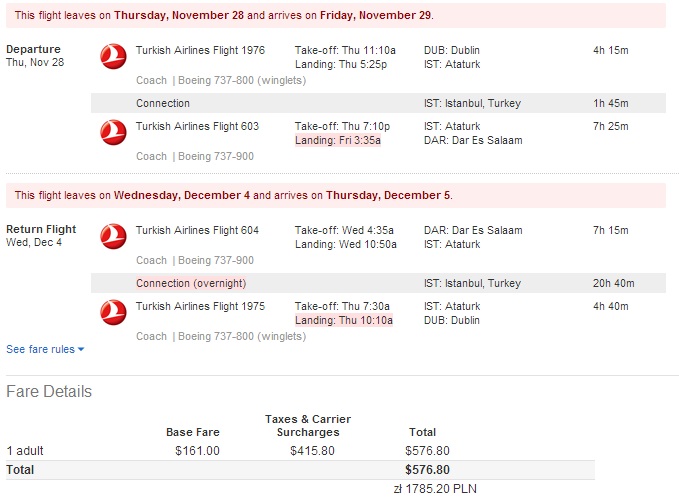Click the highlighted Landing: Fri 3:35a time
Screen dimensions: 679x501
point(338,140)
